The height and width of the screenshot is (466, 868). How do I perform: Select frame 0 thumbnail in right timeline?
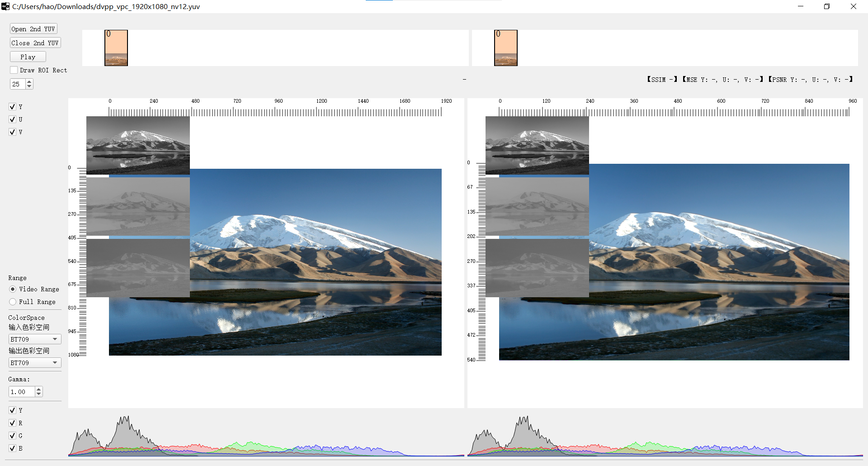[x=506, y=48]
